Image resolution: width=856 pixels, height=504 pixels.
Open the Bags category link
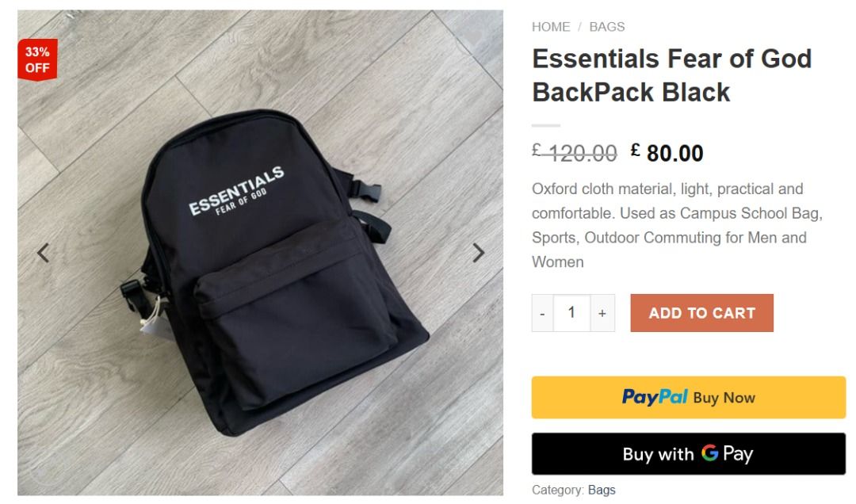coord(602,490)
